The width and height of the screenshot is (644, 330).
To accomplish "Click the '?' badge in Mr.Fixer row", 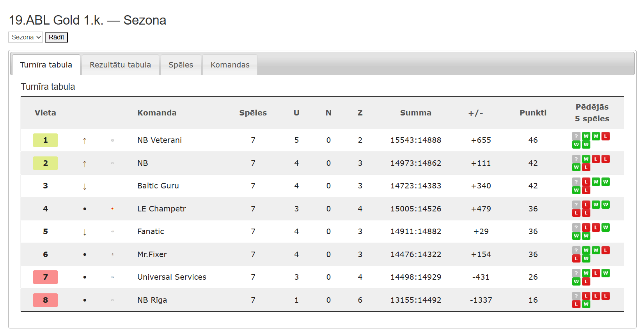I will [576, 250].
